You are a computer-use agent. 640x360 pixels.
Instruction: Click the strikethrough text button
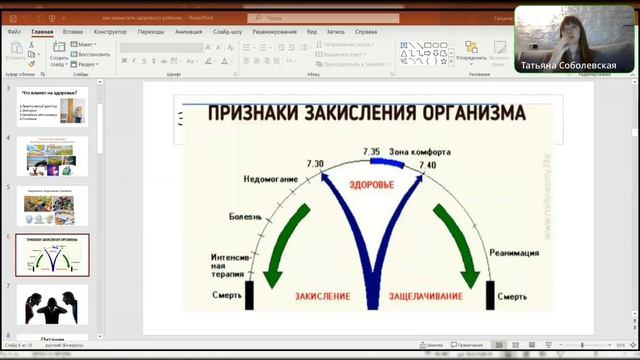[x=164, y=61]
